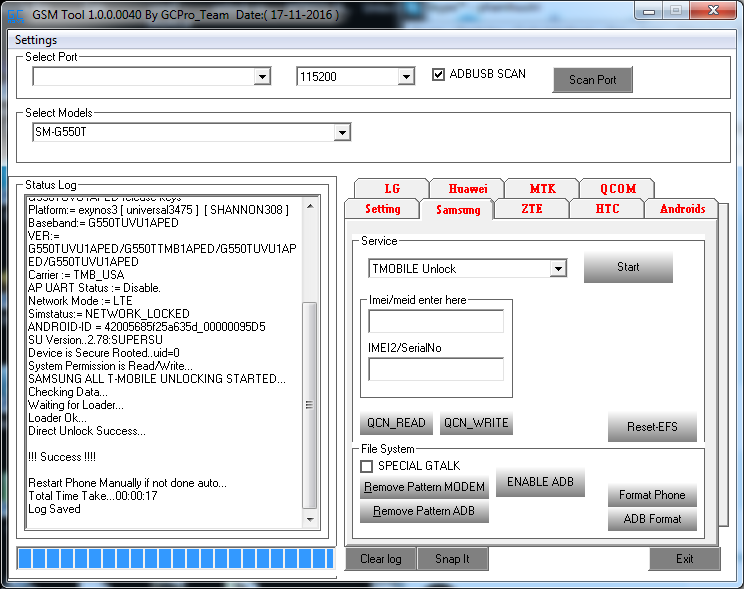This screenshot has width=744, height=589.
Task: Open the 115200 baud rate dropdown
Action: point(406,77)
